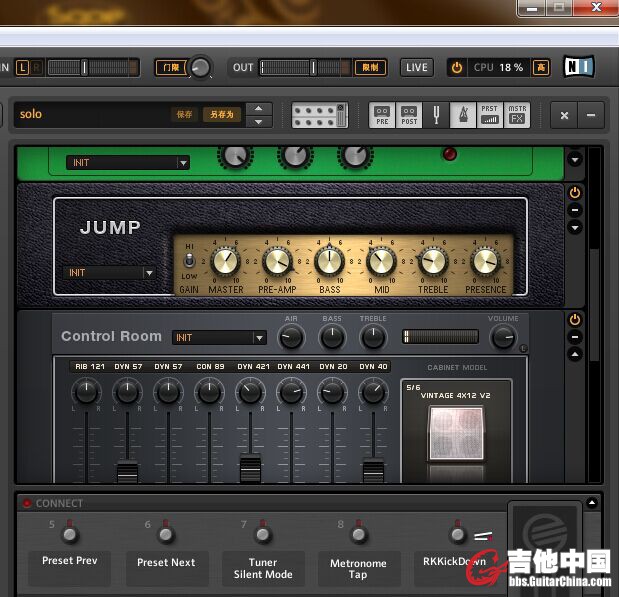
Task: Click the MID knob on the amp
Action: pyautogui.click(x=381, y=262)
